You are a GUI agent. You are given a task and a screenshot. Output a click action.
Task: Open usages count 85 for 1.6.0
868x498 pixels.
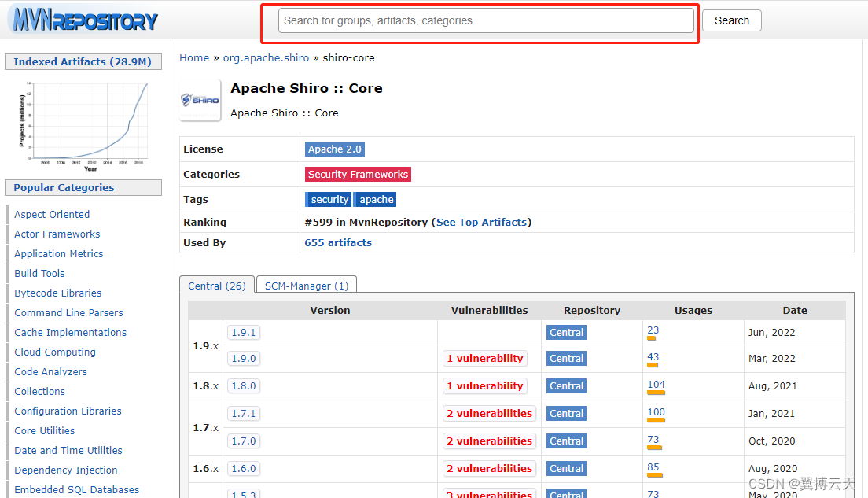pos(653,467)
